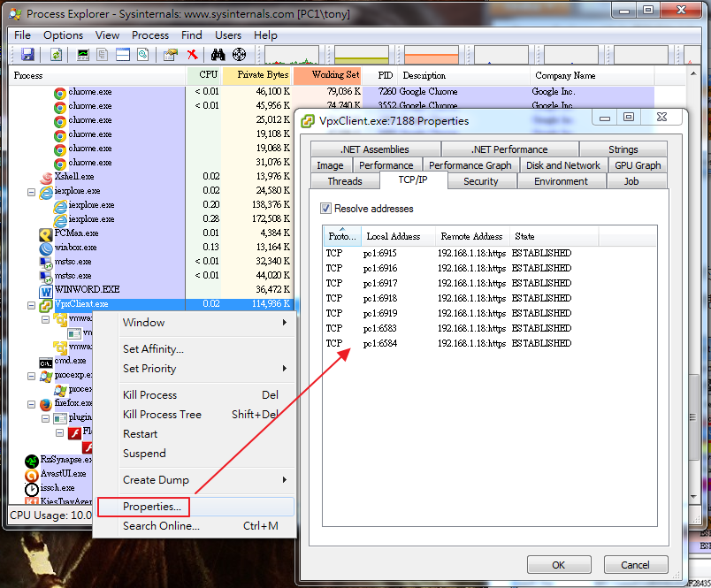
Task: Collapse the vmware child node under VpxClient.exe
Action: pos(45,319)
